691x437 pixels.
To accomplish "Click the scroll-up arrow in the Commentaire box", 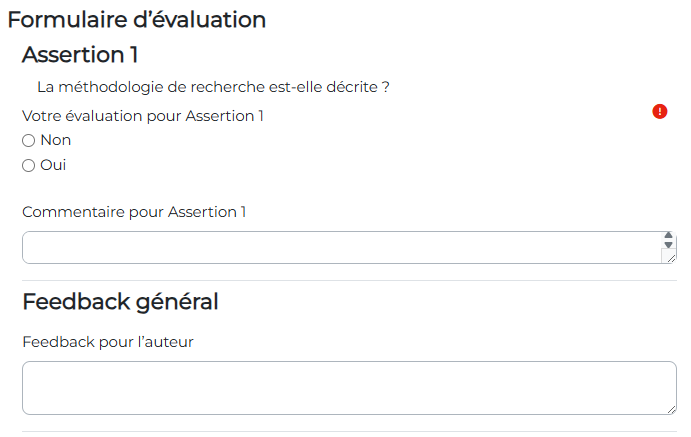I will point(668,236).
